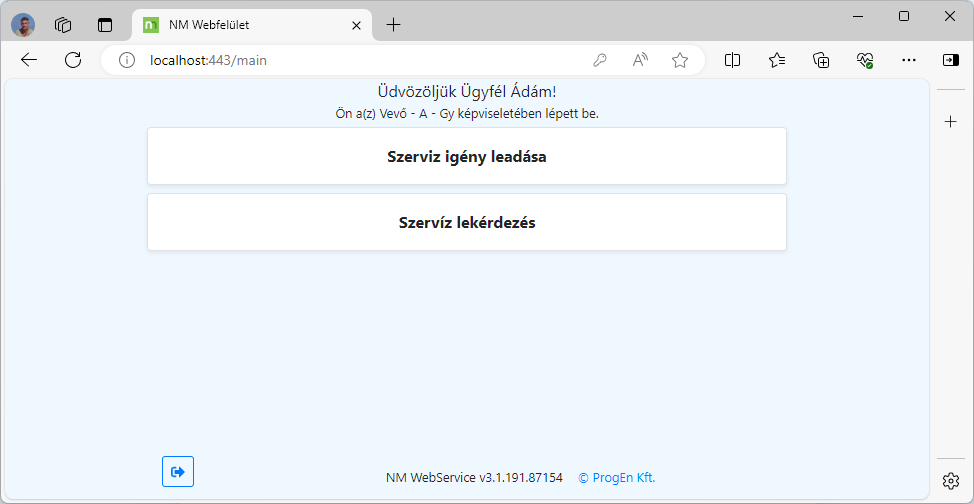The height and width of the screenshot is (504, 974).
Task: Open a new browser tab
Action: 393,25
